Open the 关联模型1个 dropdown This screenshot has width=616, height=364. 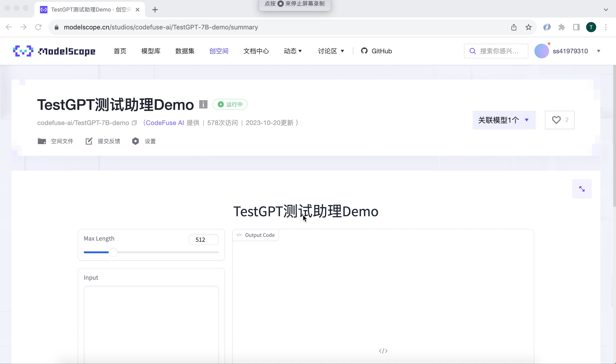click(x=504, y=120)
